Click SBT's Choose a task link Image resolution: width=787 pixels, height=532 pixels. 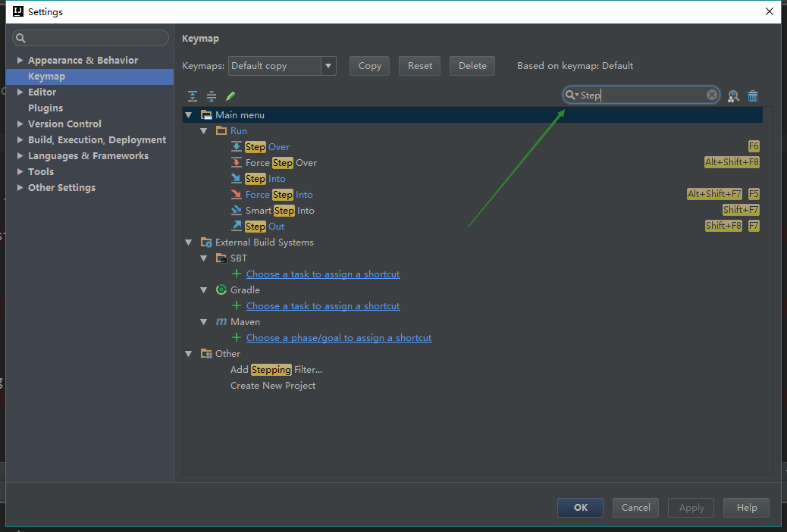[x=323, y=274]
